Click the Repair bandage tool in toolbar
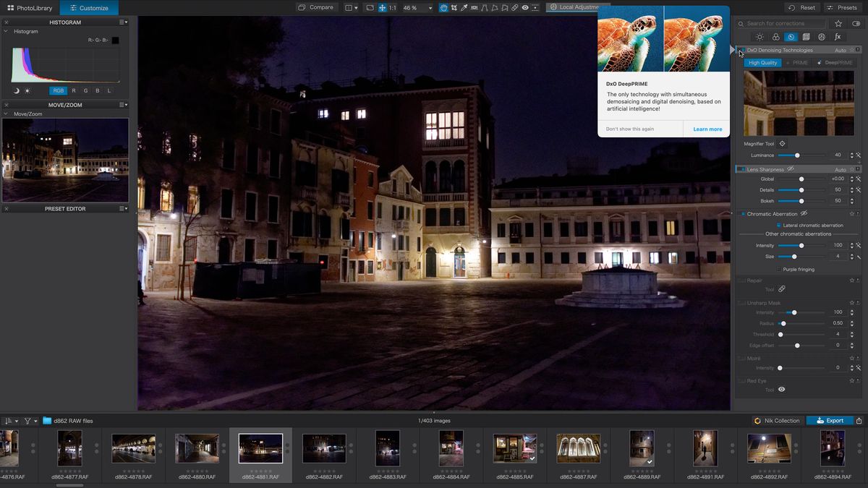 [514, 7]
